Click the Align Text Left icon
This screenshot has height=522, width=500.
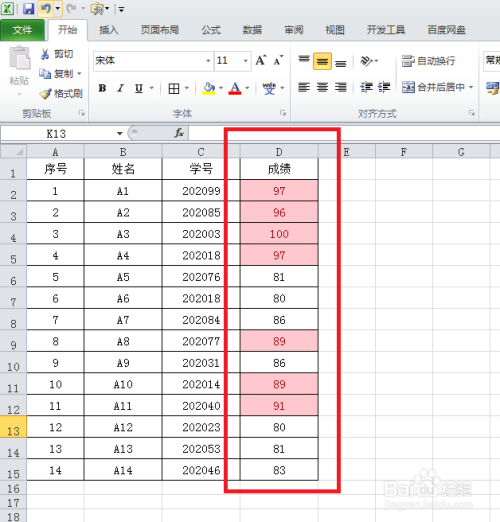304,87
